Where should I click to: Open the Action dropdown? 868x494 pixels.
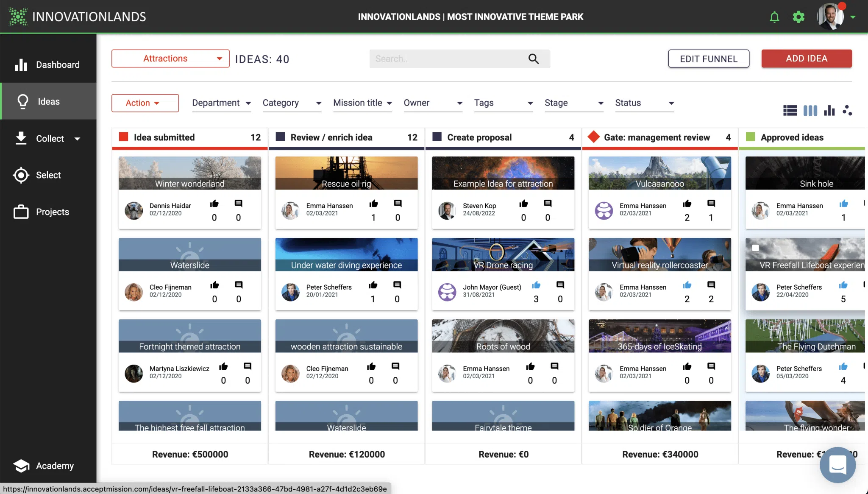[x=145, y=103]
